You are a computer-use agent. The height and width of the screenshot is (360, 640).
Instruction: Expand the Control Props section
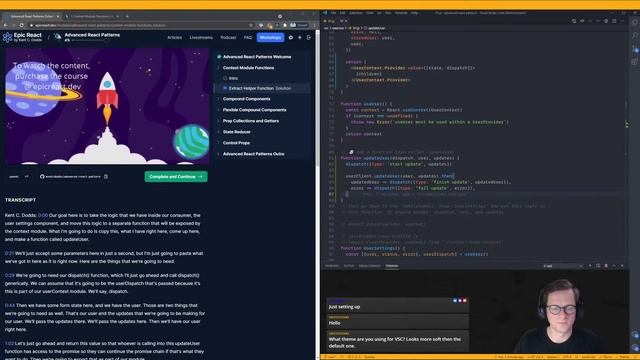click(236, 143)
